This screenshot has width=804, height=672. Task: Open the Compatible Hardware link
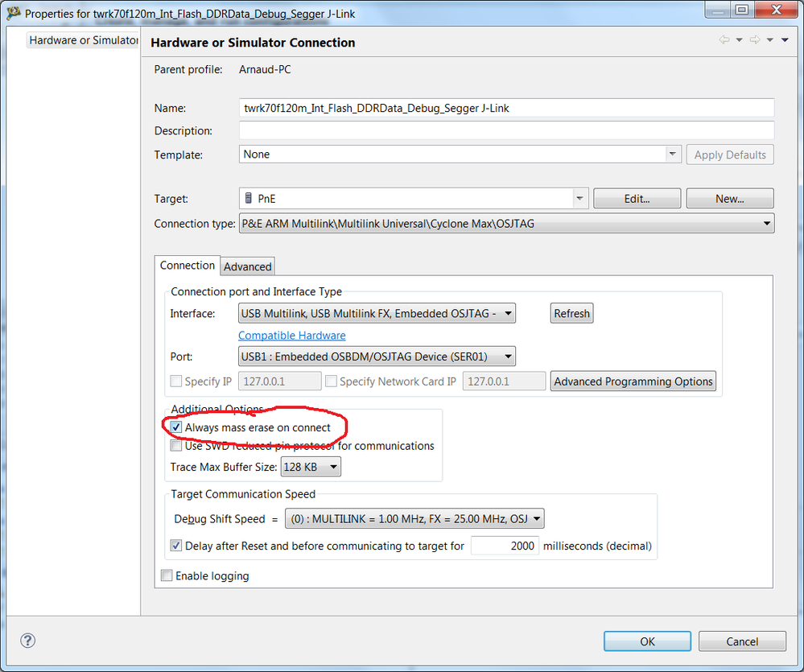292,336
